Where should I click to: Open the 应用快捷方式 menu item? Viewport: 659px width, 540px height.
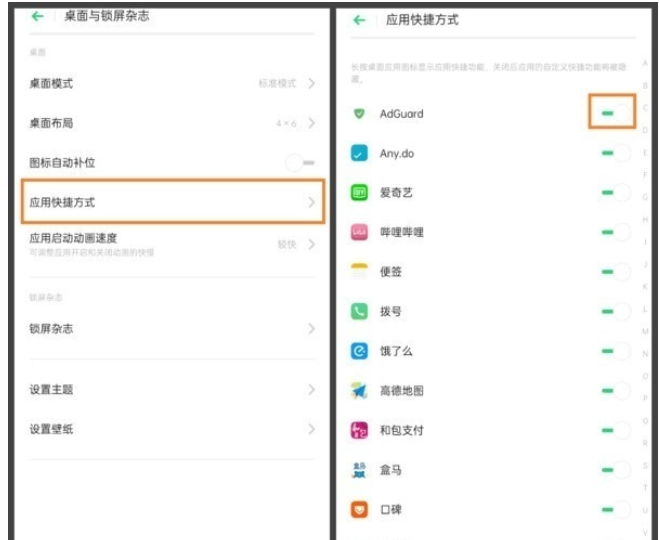click(172, 202)
